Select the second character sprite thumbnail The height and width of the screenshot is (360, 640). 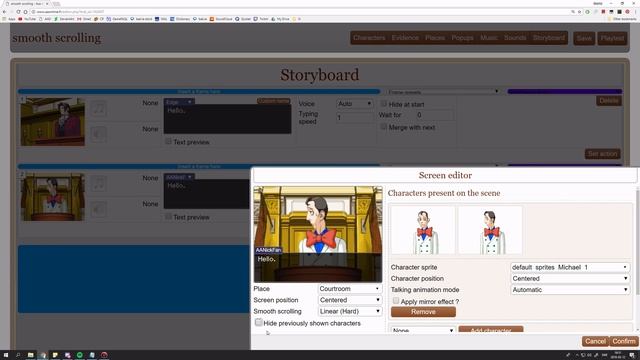coord(490,230)
